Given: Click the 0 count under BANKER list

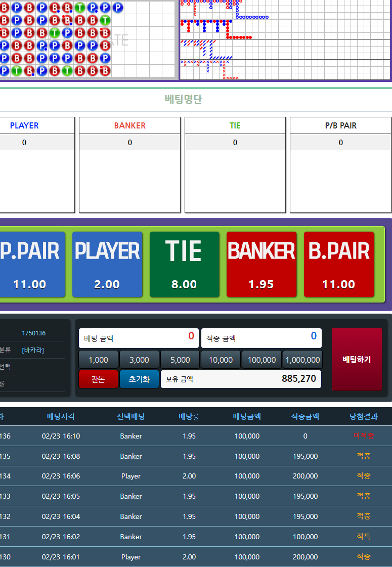Looking at the screenshot, I should (x=130, y=143).
